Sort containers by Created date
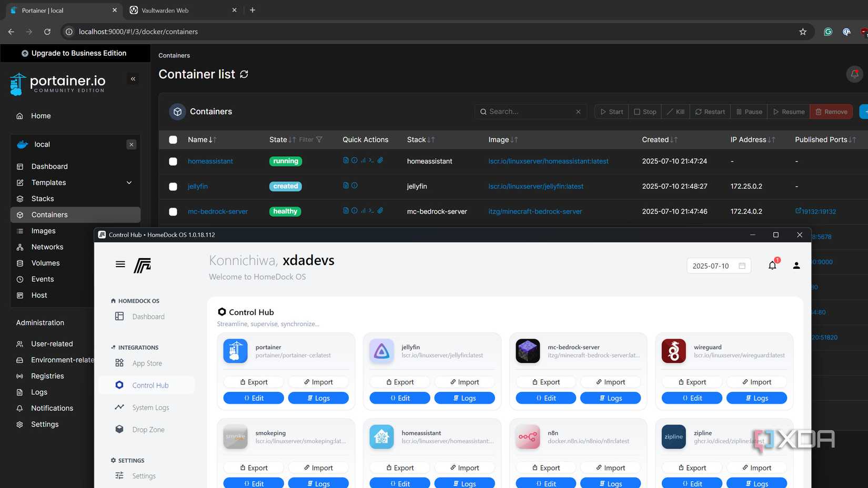The image size is (868, 488). 660,139
